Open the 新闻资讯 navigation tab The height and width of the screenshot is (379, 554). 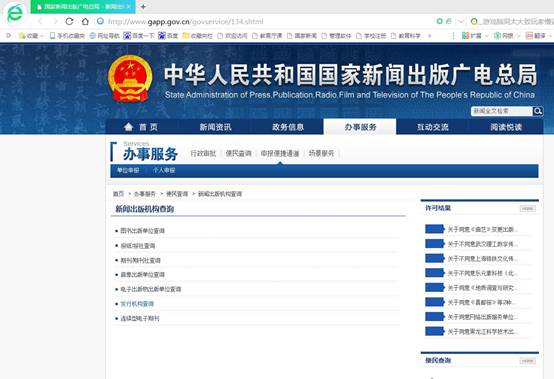[215, 127]
